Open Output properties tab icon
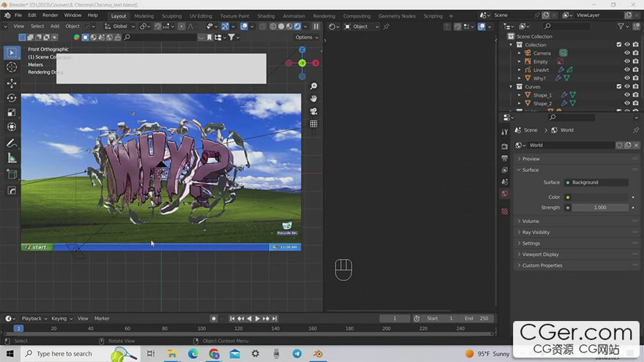Viewport: 644px width, 362px height. click(x=505, y=158)
